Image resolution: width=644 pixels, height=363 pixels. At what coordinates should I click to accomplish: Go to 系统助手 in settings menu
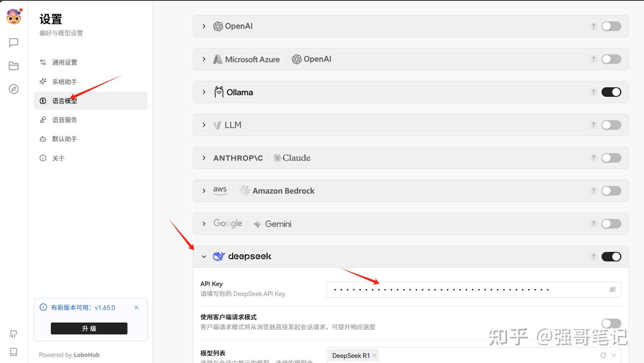coord(91,82)
